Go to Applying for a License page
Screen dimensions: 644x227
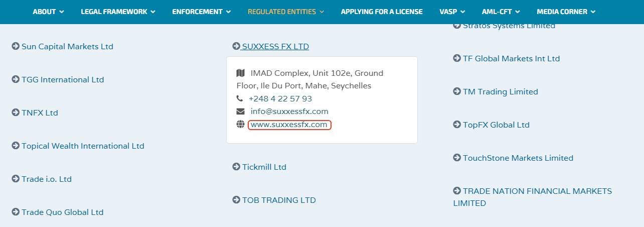[x=382, y=12]
